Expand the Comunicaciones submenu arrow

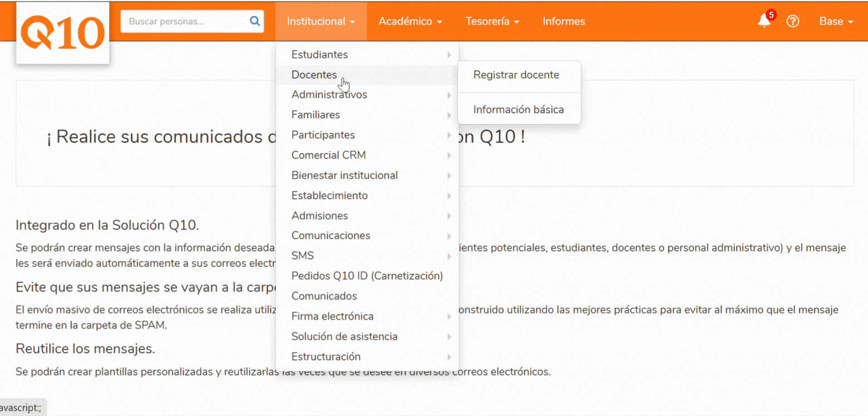click(x=449, y=236)
